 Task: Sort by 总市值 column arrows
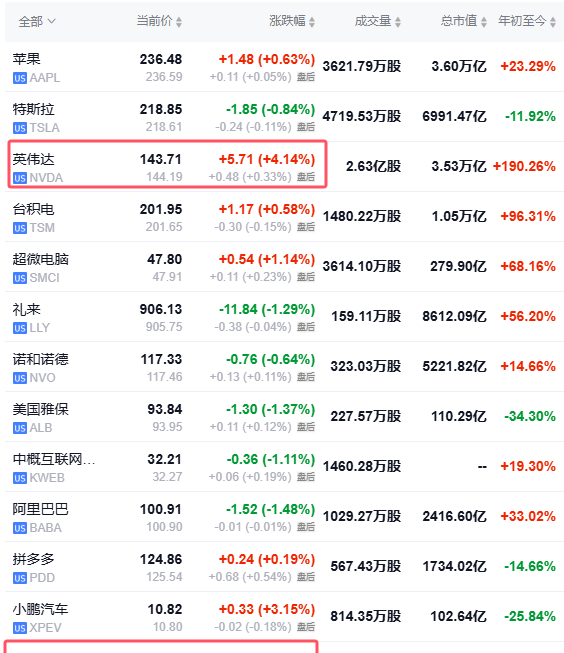pyautogui.click(x=484, y=22)
